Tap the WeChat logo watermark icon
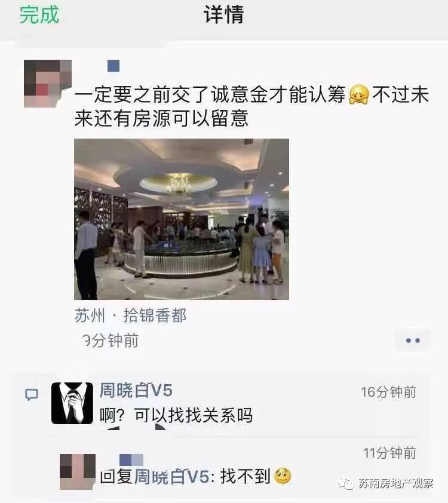This screenshot has height=503, width=448. click(x=346, y=483)
